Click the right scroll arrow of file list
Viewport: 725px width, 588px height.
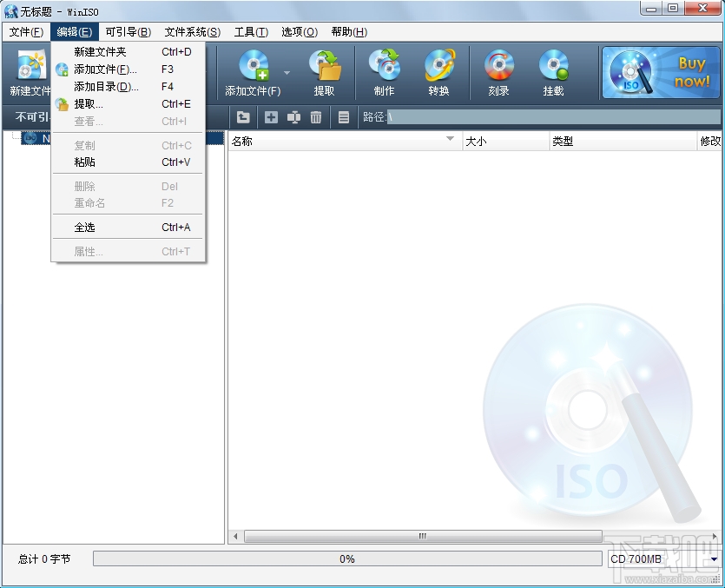(x=715, y=536)
